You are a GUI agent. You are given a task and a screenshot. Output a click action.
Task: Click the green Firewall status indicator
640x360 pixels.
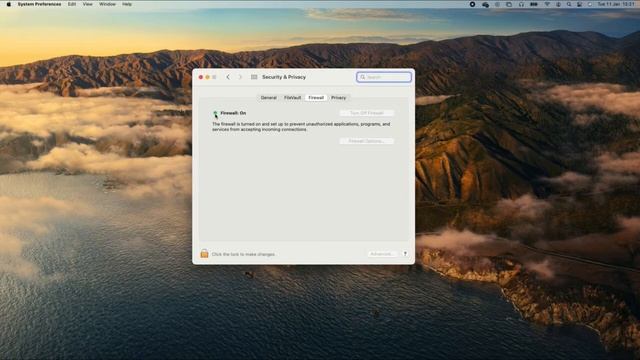coord(215,113)
